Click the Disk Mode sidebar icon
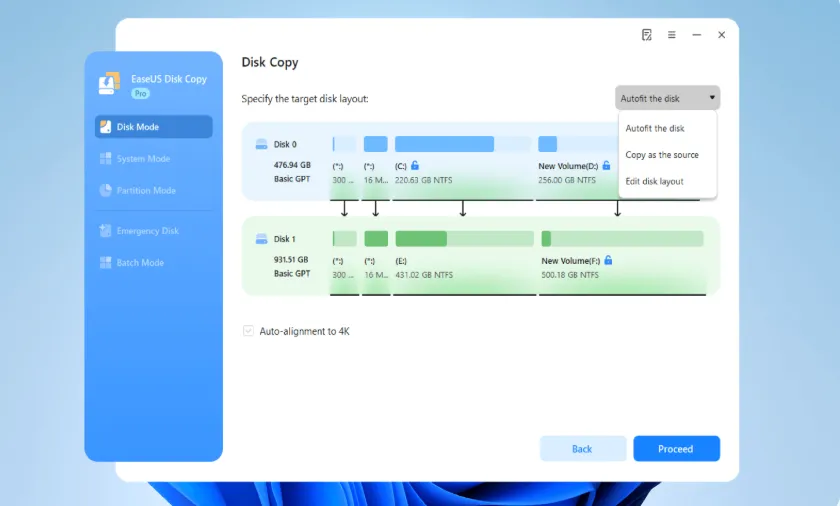 (x=106, y=127)
